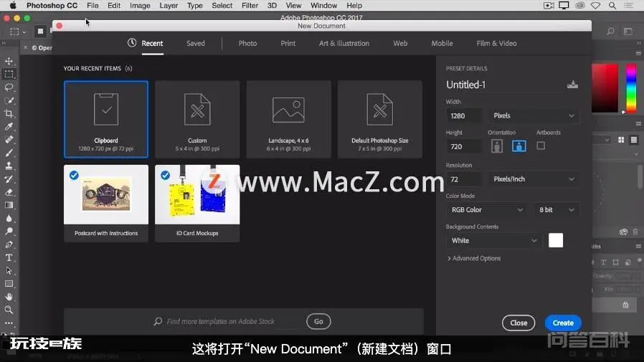Switch to the Mobile tab
This screenshot has height=362, width=644.
pos(442,43)
